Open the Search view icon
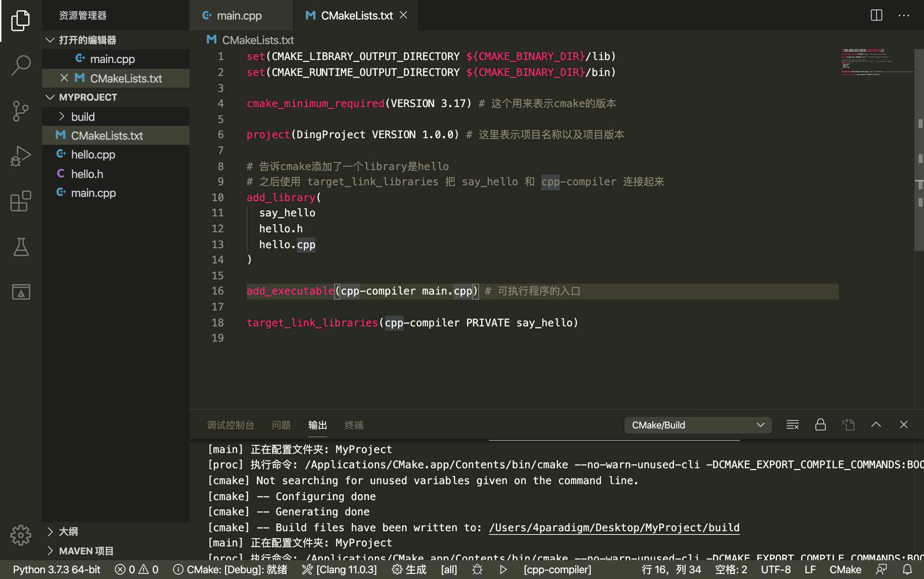Image resolution: width=924 pixels, height=579 pixels. [21, 65]
